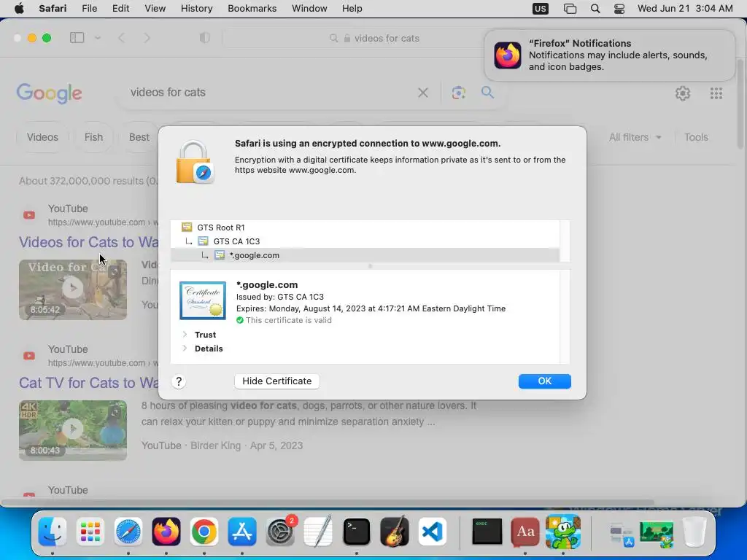The height and width of the screenshot is (560, 747).
Task: Open the sidebar tab group dropdown arrow
Action: pos(98,38)
